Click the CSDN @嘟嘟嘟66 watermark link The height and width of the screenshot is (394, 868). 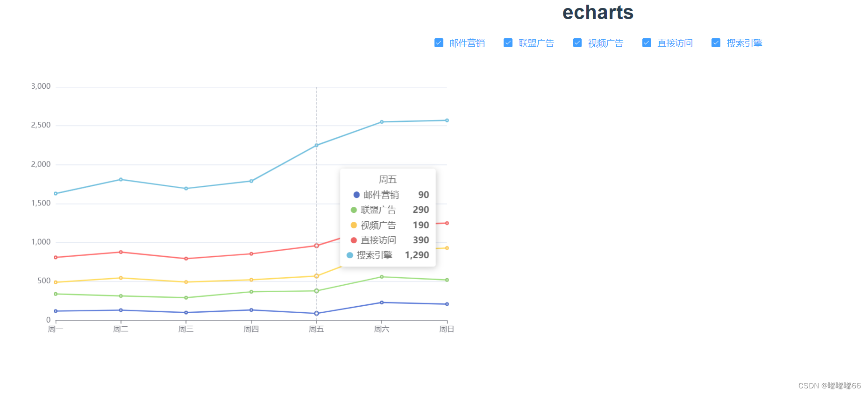[829, 386]
